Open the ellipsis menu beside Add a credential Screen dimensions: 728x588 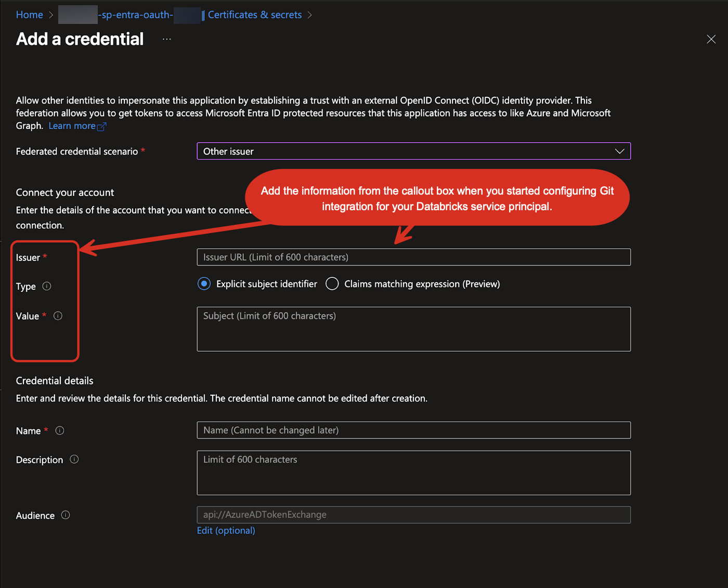click(166, 39)
